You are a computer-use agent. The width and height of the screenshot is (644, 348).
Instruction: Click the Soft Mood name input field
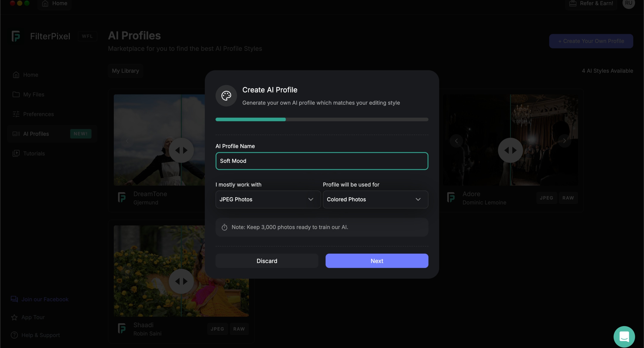(x=322, y=161)
